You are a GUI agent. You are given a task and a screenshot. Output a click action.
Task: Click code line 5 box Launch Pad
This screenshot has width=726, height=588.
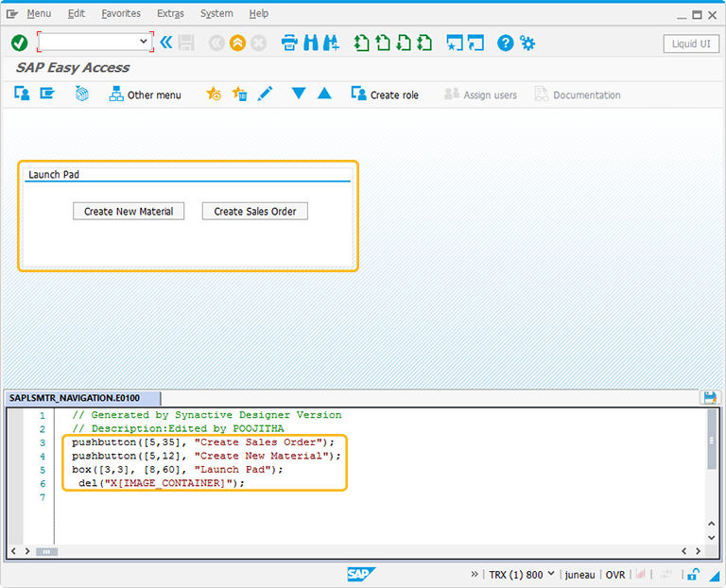(x=178, y=470)
